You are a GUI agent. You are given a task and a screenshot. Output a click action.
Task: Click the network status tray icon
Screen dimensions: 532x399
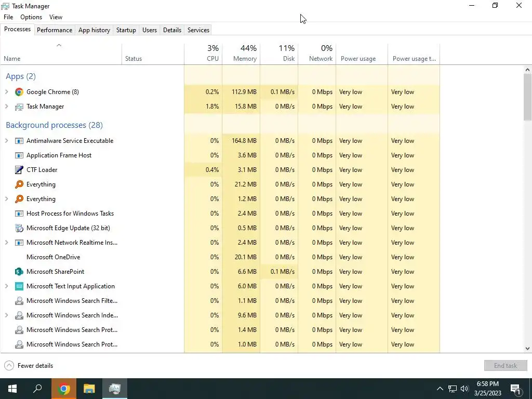point(453,389)
